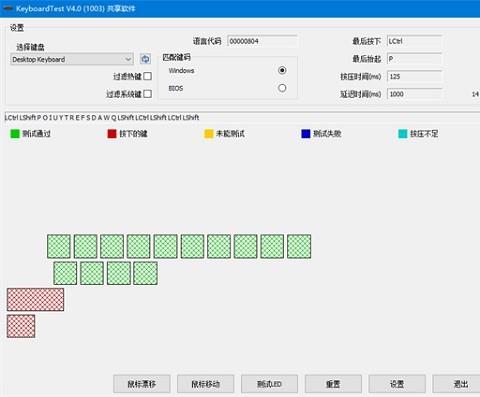This screenshot has width=480, height=397.
Task: Click the refresh keyboard list icon
Action: [x=145, y=59]
